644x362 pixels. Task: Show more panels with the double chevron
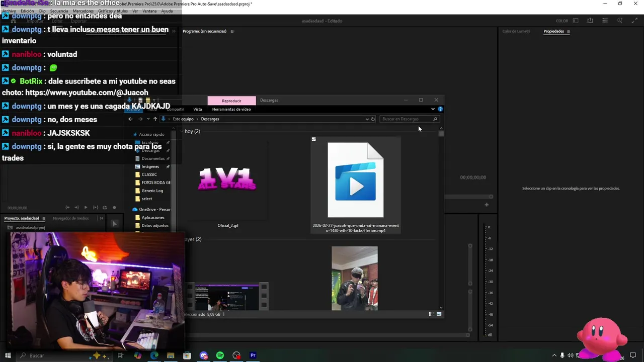pyautogui.click(x=101, y=218)
